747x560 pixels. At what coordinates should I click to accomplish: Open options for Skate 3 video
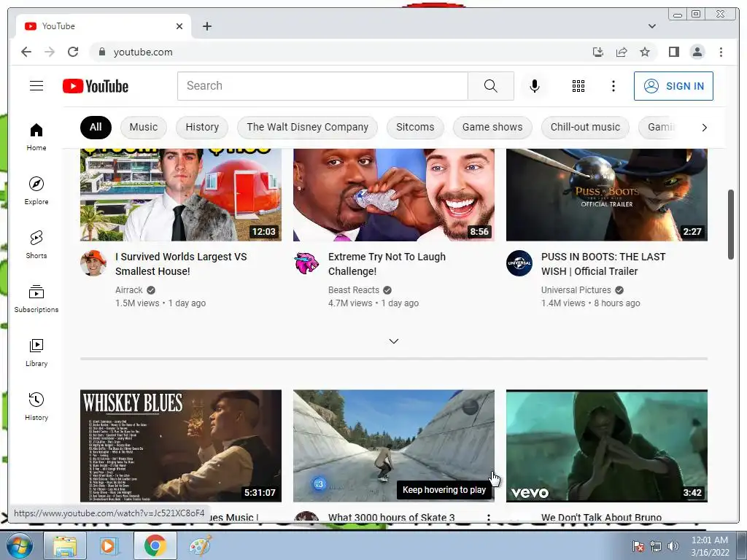[x=488, y=518]
